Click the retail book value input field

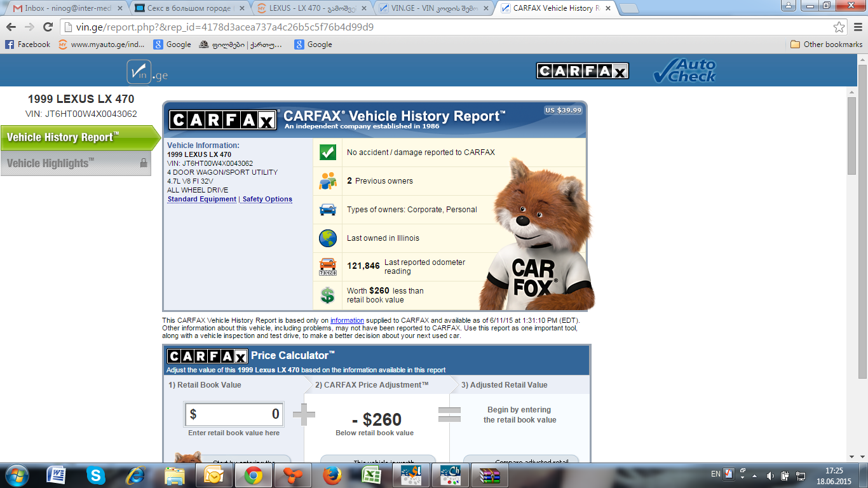tap(234, 414)
